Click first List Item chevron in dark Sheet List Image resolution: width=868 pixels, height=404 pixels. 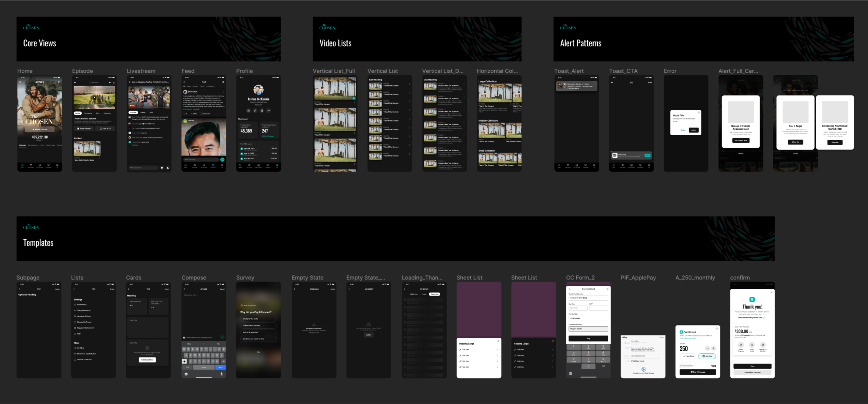[552, 350]
